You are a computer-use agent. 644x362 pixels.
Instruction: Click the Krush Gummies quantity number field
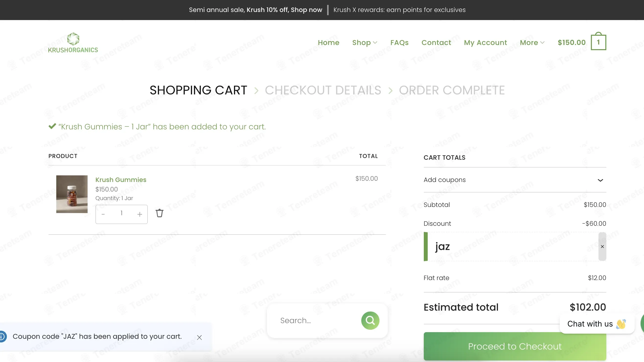(122, 213)
